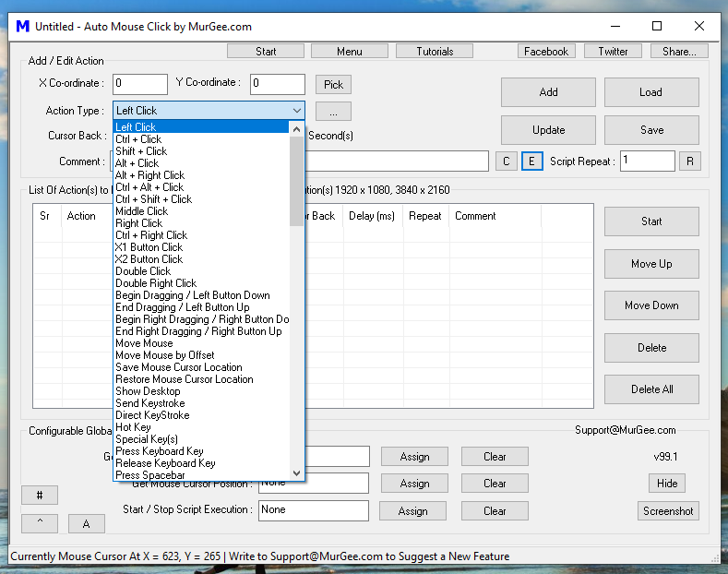This screenshot has width=728, height=574.
Task: Click the dropdown list scrollbar thumb
Action: click(x=297, y=182)
